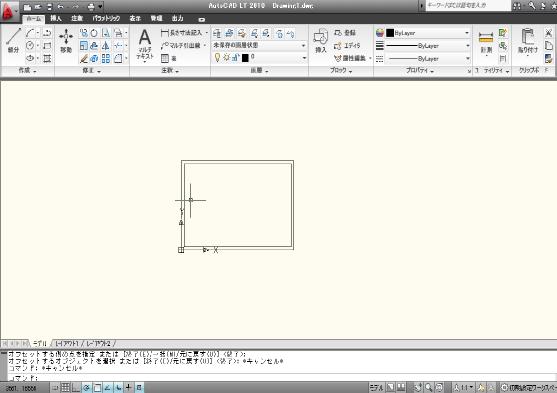Toggle layer 0 light bulb on/off
This screenshot has height=393, width=557.
pos(217,58)
